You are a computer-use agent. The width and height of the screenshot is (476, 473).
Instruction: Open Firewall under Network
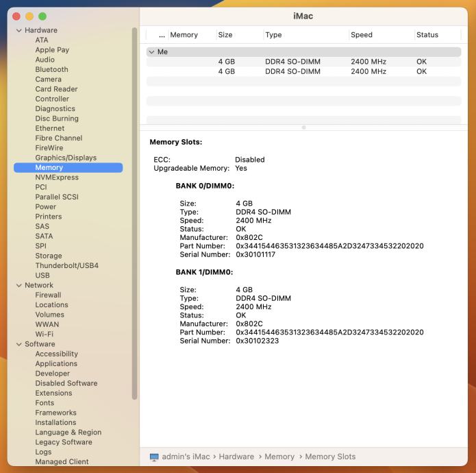tap(48, 295)
